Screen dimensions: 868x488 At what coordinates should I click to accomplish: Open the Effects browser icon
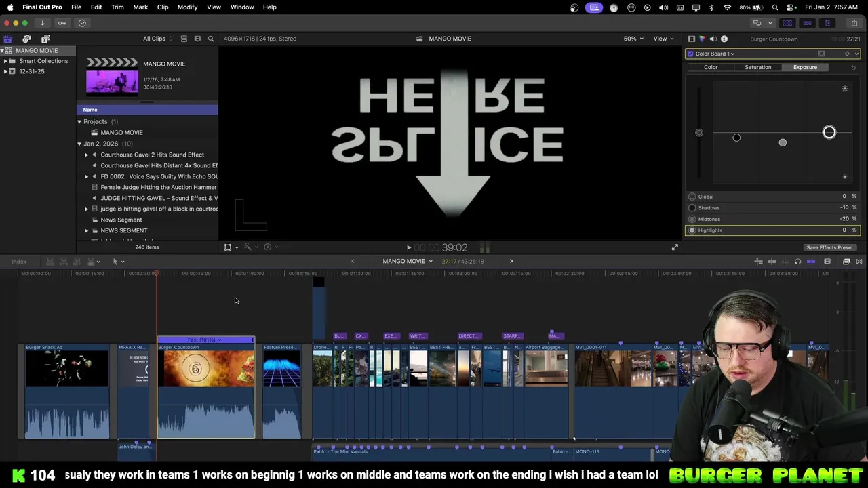846,261
